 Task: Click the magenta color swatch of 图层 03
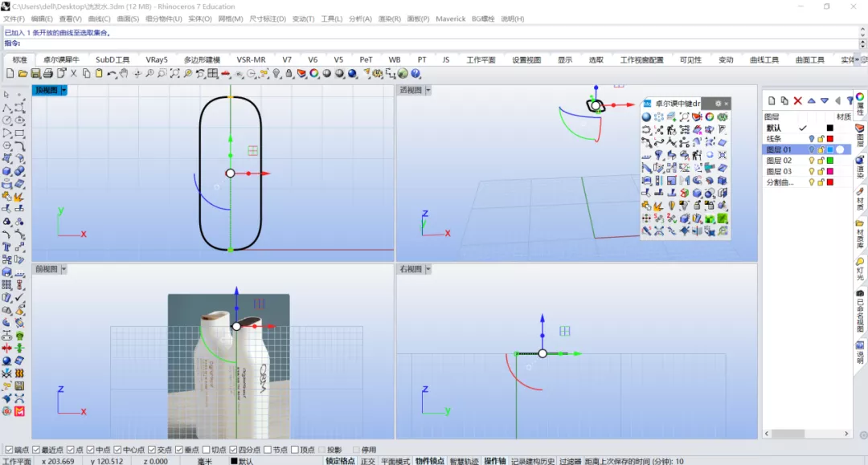[x=829, y=172]
